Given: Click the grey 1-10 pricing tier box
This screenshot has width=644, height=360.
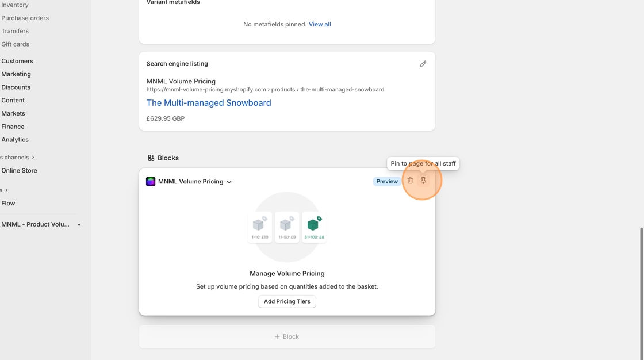Looking at the screenshot, I should point(260,227).
